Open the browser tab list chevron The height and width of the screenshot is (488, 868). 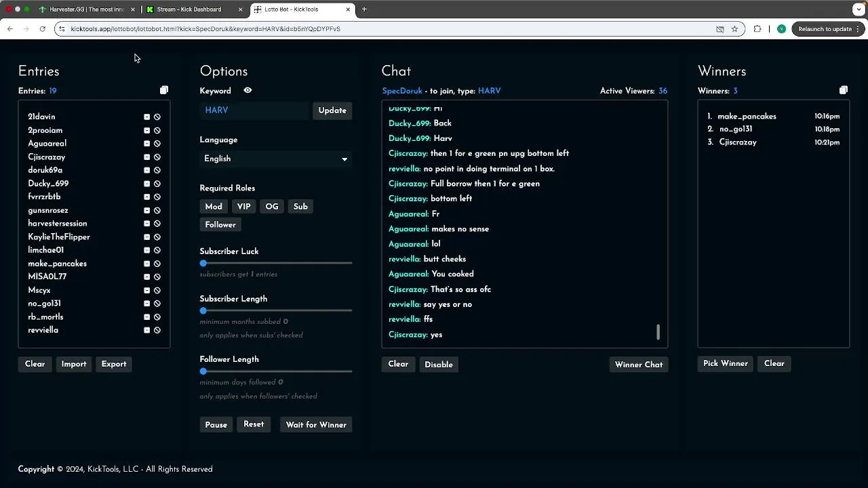tap(859, 9)
